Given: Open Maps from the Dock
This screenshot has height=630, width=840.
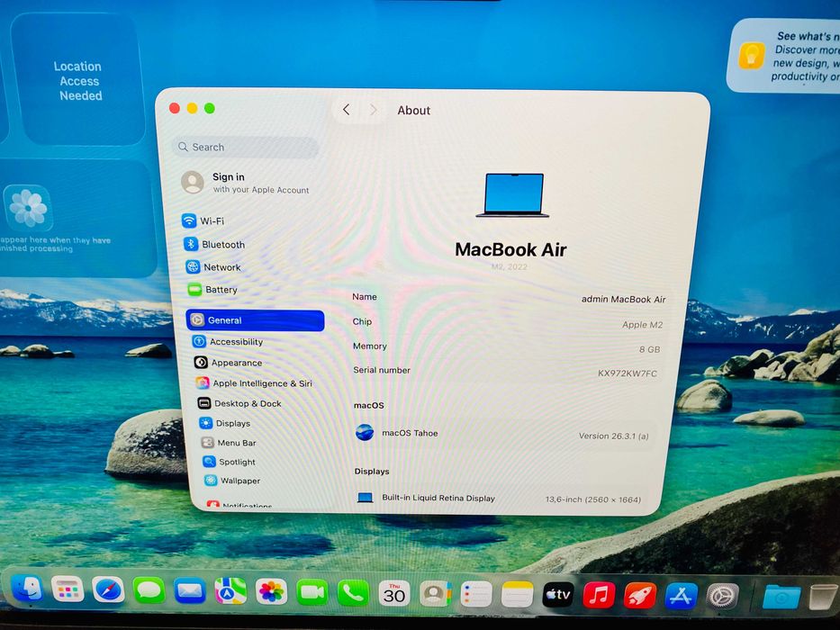Looking at the screenshot, I should pos(230,591).
